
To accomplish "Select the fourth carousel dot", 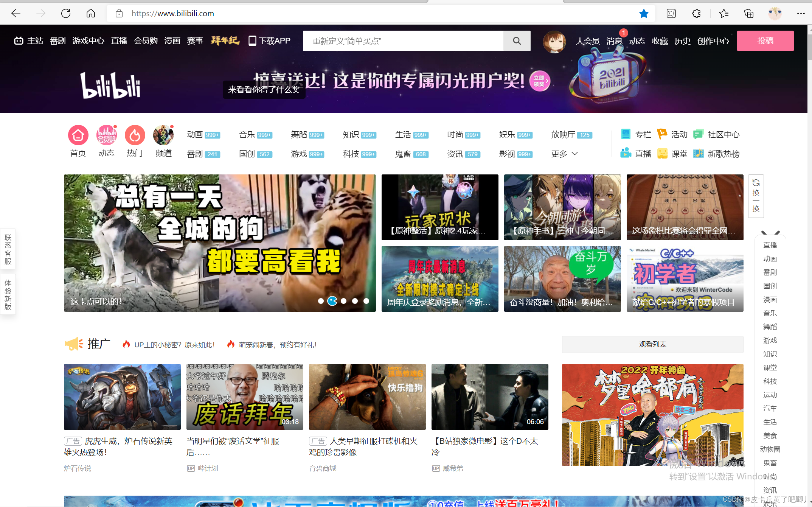I will [x=355, y=301].
